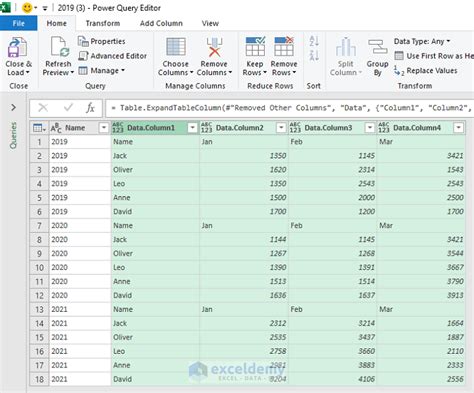Click the cell David in row 12
The image size is (474, 393).
click(155, 295)
